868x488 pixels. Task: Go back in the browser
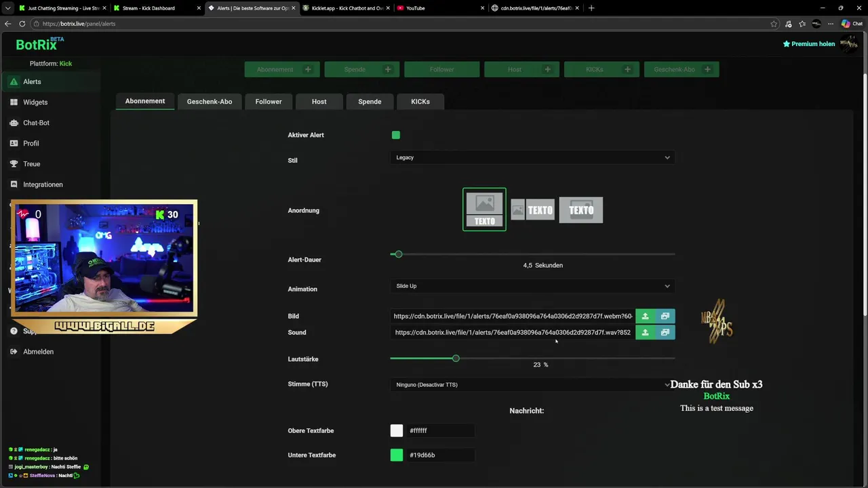[8, 24]
